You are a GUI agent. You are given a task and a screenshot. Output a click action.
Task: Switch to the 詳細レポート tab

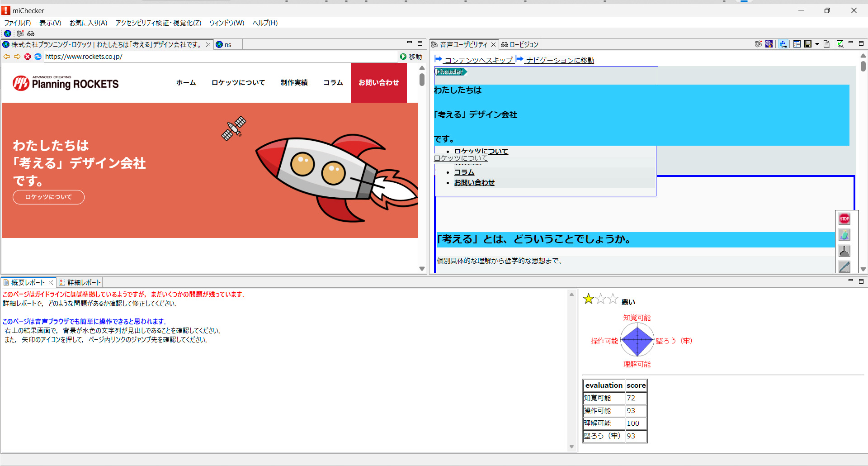(x=83, y=282)
